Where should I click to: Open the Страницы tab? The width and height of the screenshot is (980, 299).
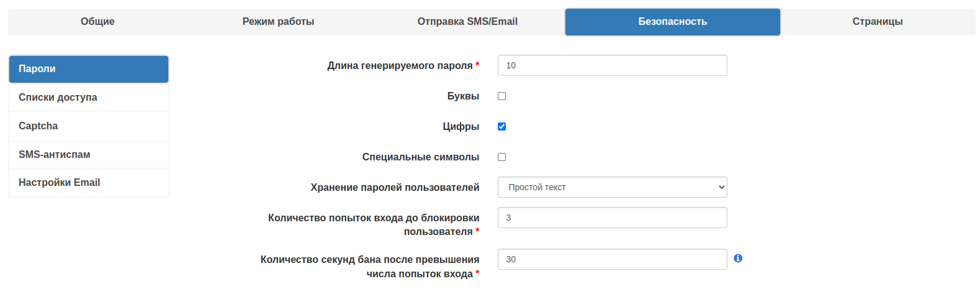pos(877,22)
